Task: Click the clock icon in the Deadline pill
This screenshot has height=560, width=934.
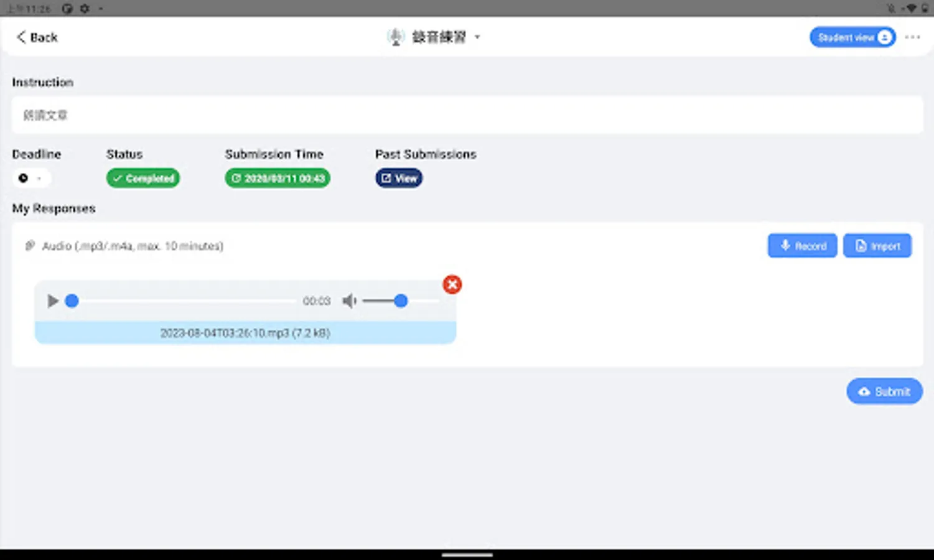Action: click(22, 178)
